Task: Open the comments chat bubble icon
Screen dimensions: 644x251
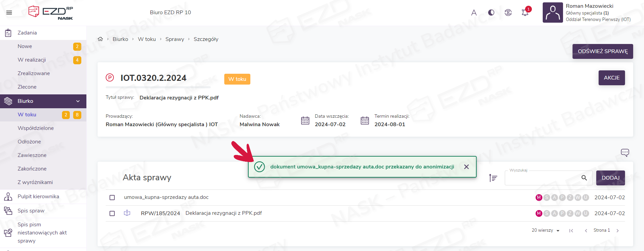Action: (625, 153)
